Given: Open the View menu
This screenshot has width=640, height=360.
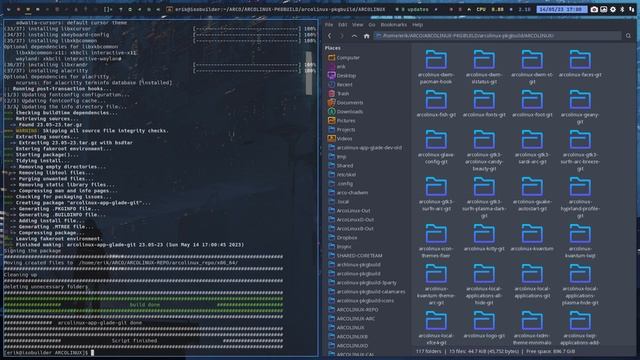Looking at the screenshot, I should (358, 25).
